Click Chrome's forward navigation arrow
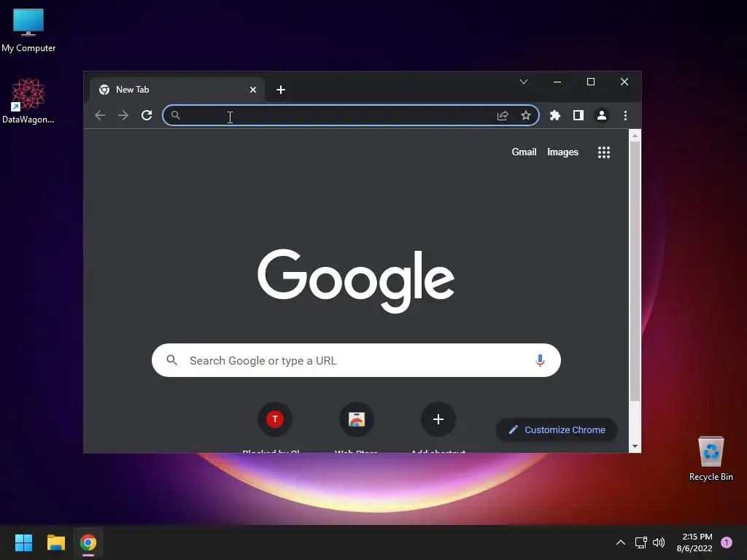The height and width of the screenshot is (560, 747). coord(123,115)
